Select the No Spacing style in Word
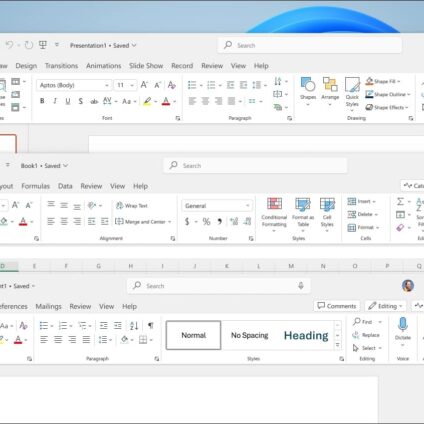The width and height of the screenshot is (424, 424). [x=250, y=335]
